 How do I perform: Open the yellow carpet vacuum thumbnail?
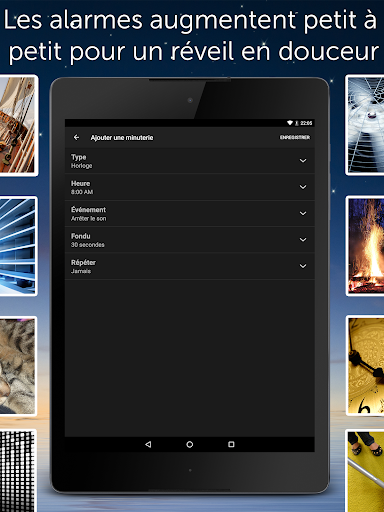click(365, 471)
